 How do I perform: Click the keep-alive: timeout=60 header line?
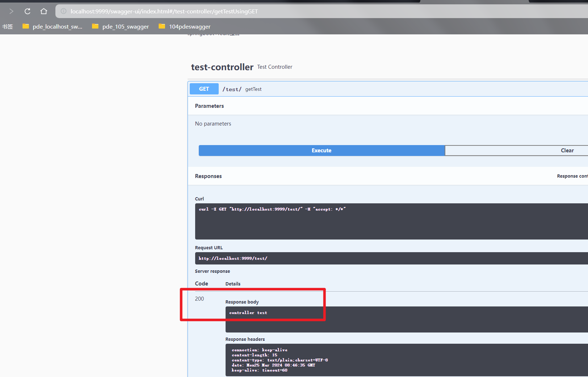pos(260,370)
